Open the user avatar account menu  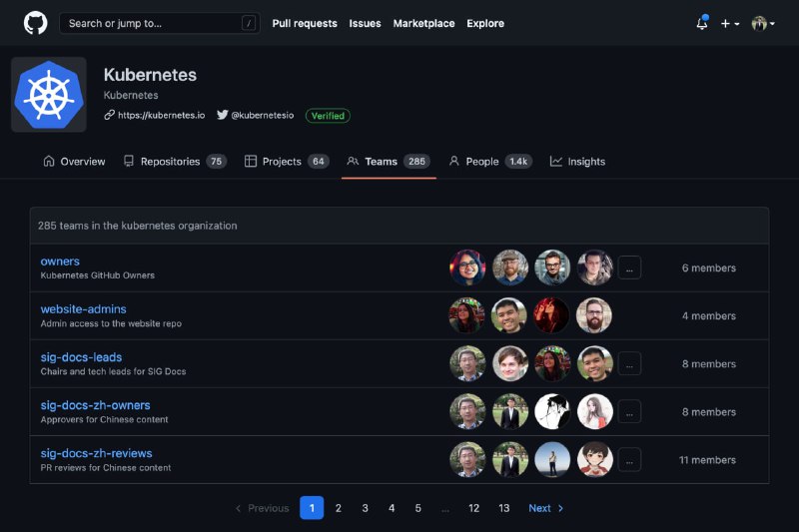tap(763, 23)
